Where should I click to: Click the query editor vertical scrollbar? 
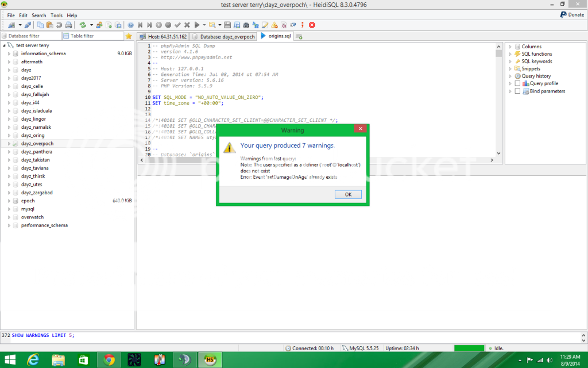point(498,100)
